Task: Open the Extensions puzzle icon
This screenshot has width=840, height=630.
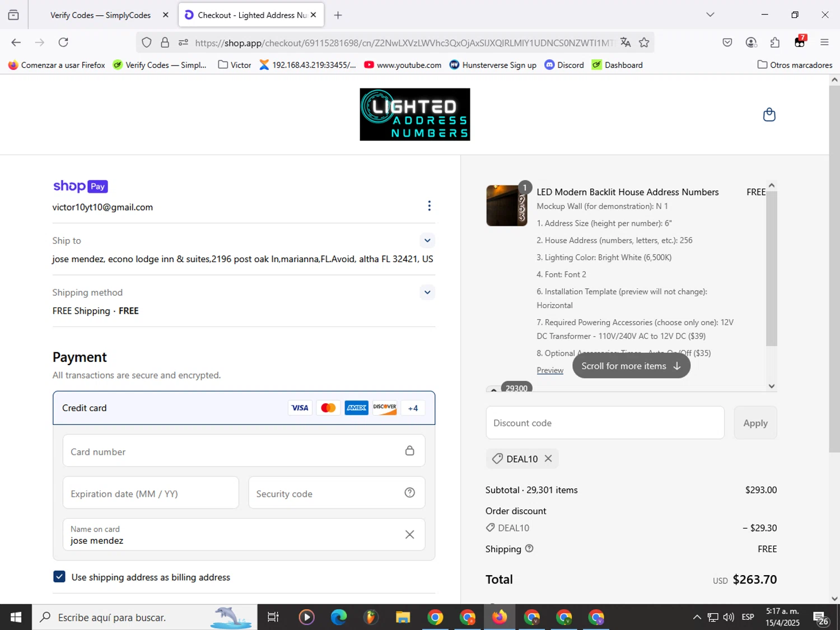Action: (x=775, y=43)
